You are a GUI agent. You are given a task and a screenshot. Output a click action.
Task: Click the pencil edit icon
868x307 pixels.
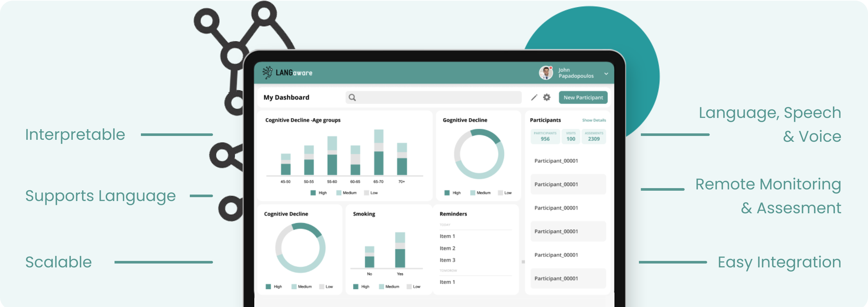click(x=534, y=98)
